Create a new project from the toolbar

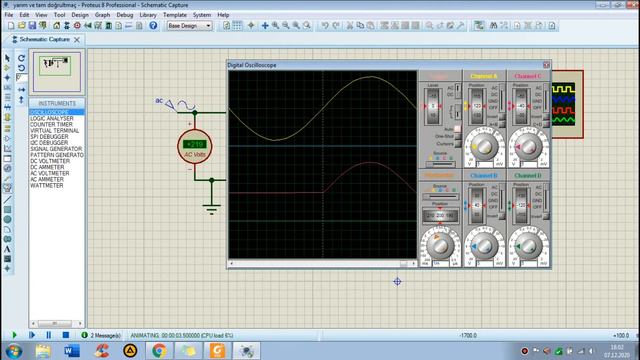pos(11,26)
